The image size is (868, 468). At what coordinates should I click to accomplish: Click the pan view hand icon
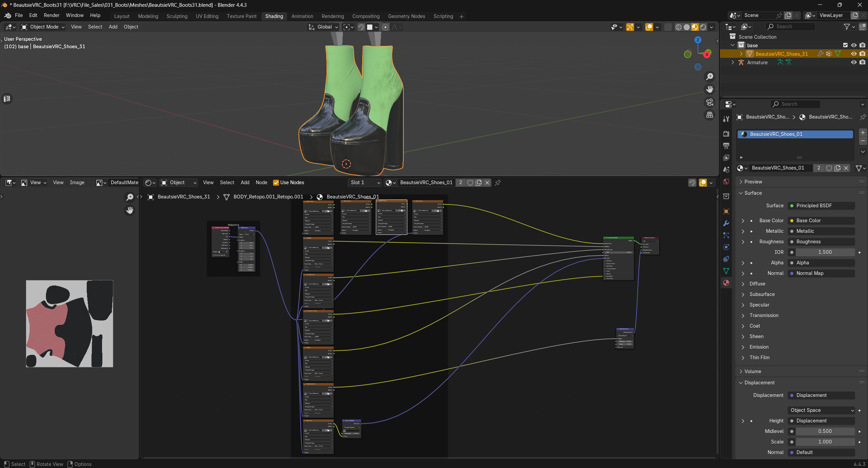[x=710, y=89]
